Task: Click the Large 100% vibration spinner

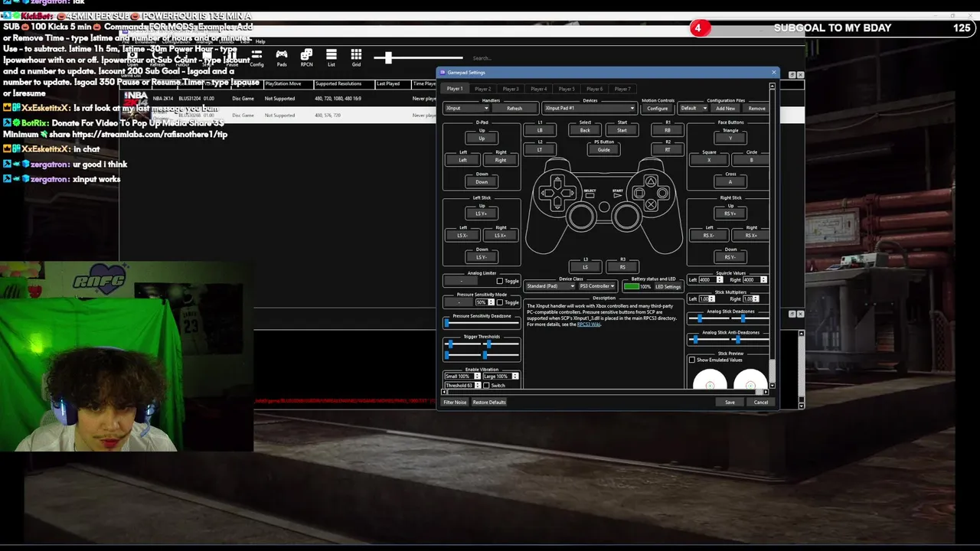Action: pos(501,377)
